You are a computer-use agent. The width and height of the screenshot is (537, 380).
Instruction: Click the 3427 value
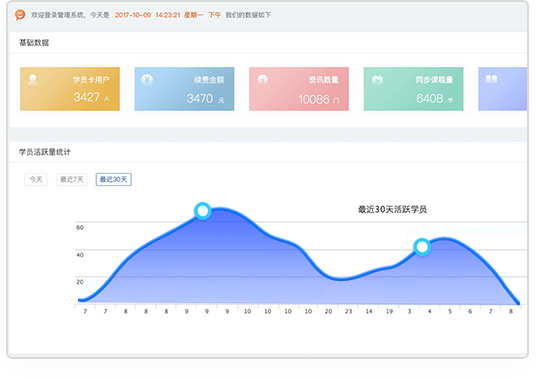[x=87, y=97]
